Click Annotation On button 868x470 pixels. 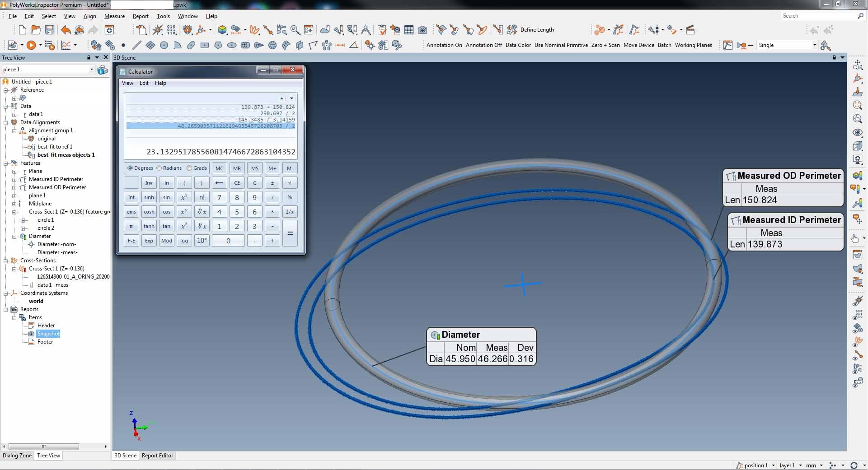tap(444, 45)
